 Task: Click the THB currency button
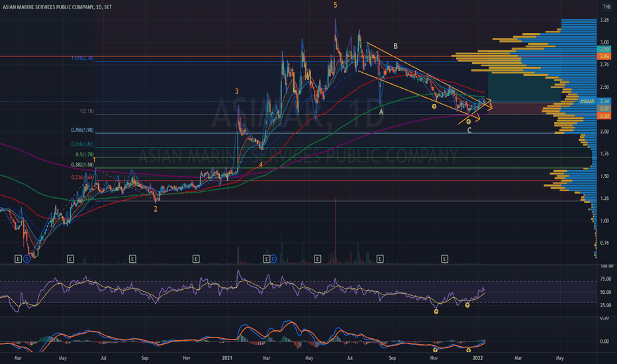(x=607, y=7)
